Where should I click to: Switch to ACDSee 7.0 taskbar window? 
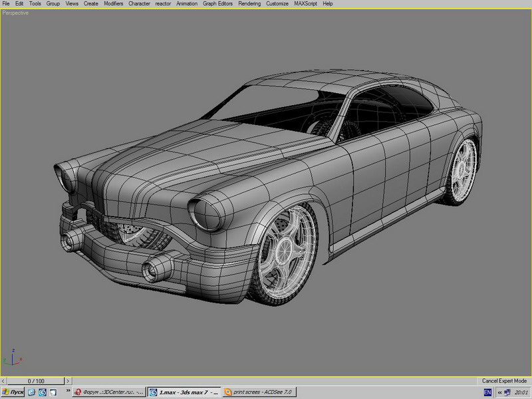pyautogui.click(x=259, y=392)
